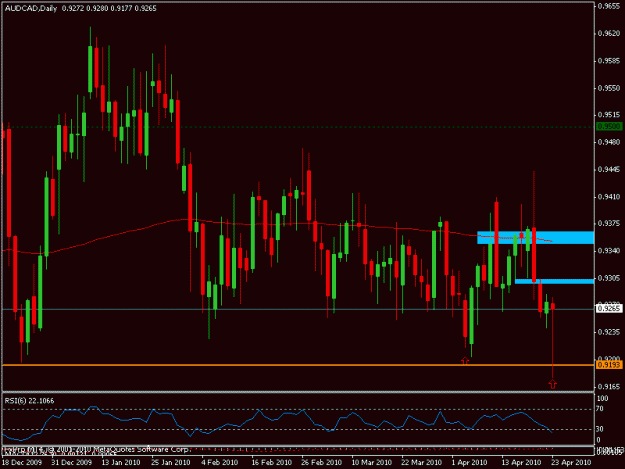Click the 26 Feb 2010 date label
The height and width of the screenshot is (469, 625).
pyautogui.click(x=322, y=463)
